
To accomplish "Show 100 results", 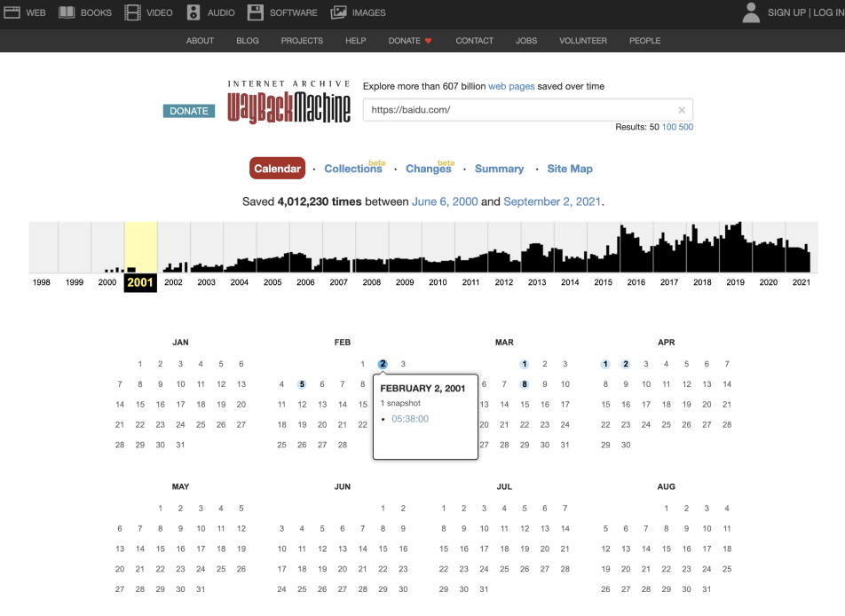I will [x=668, y=127].
